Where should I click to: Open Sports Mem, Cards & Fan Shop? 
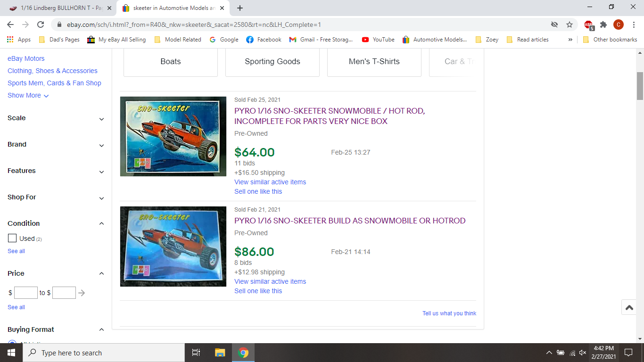click(x=54, y=83)
